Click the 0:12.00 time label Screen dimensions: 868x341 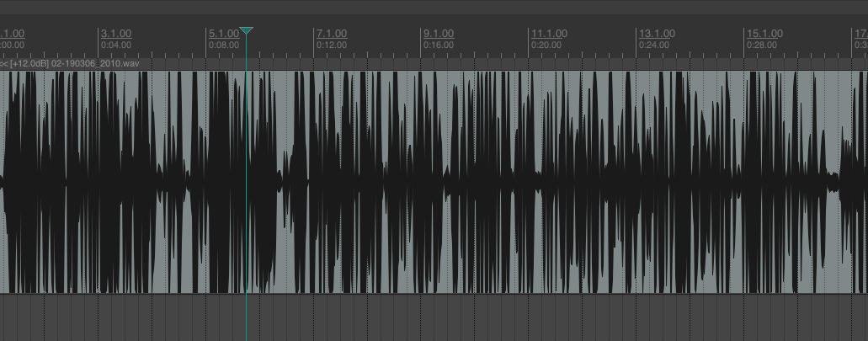tap(331, 45)
